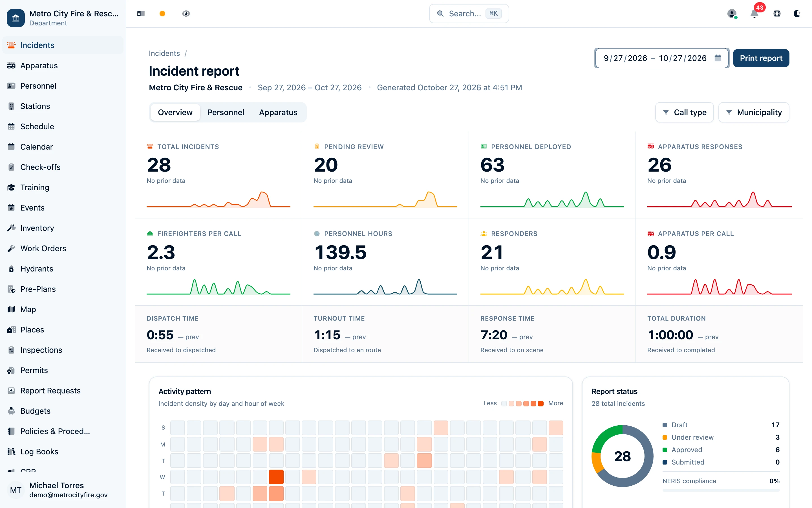
Task: Toggle dark mode moon icon
Action: click(x=797, y=14)
